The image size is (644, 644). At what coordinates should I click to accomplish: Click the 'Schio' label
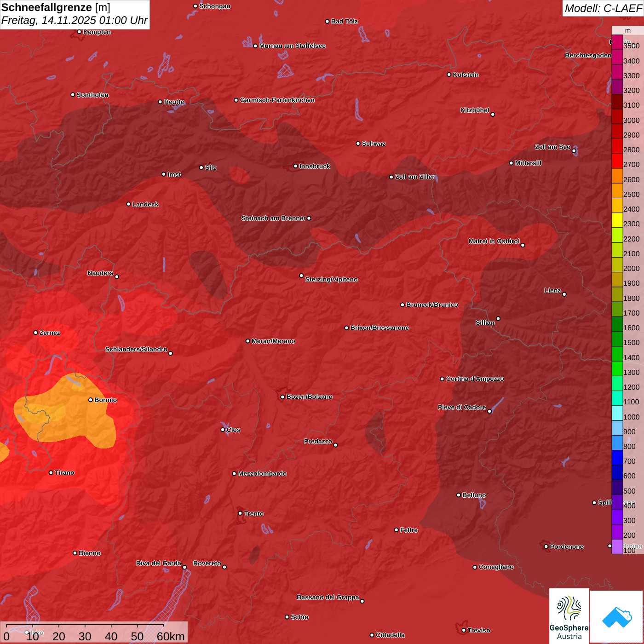[299, 617]
